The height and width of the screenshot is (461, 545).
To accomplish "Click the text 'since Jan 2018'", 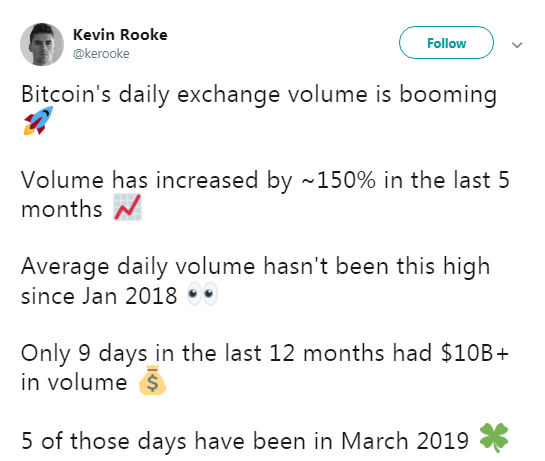I will tap(99, 296).
